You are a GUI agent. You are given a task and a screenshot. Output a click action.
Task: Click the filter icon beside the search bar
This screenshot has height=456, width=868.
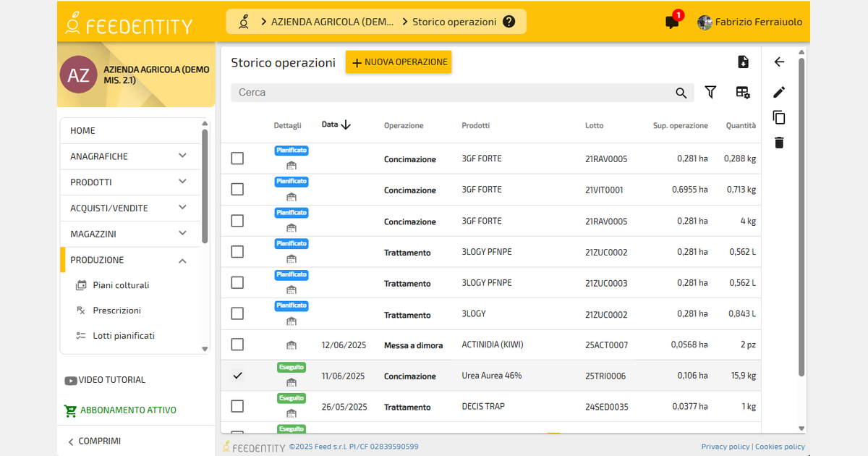[x=710, y=93]
